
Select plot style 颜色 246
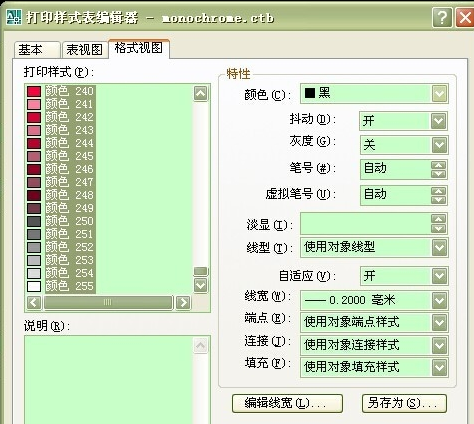click(x=69, y=169)
